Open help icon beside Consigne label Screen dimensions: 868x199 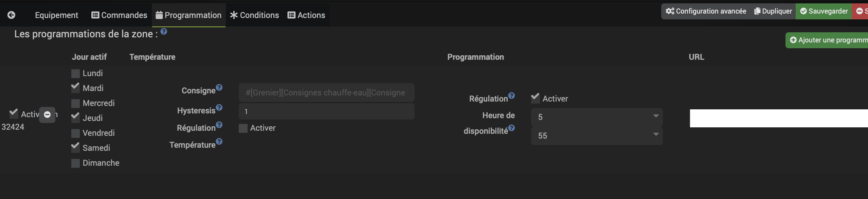(219, 88)
